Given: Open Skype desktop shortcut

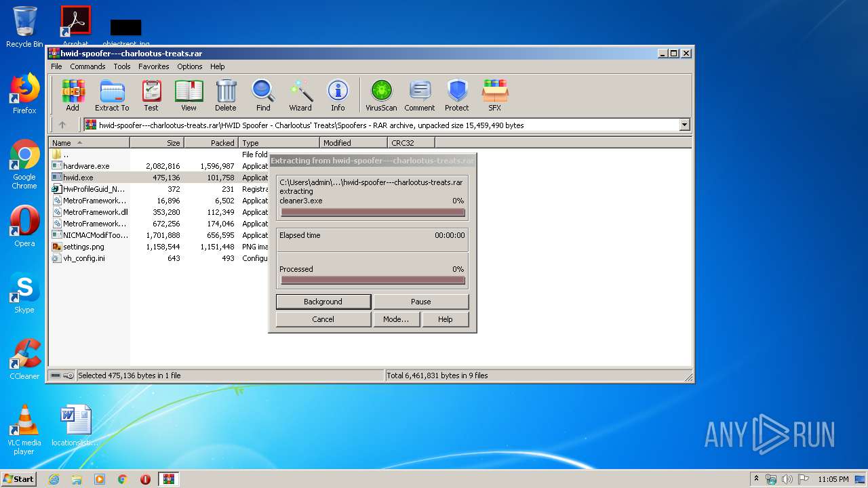Looking at the screenshot, I should [x=24, y=293].
